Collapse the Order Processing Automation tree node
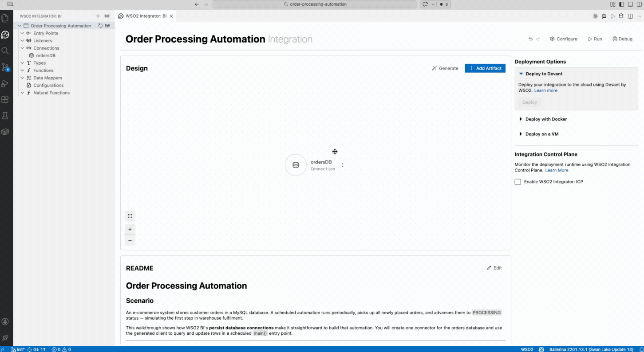 pos(20,26)
